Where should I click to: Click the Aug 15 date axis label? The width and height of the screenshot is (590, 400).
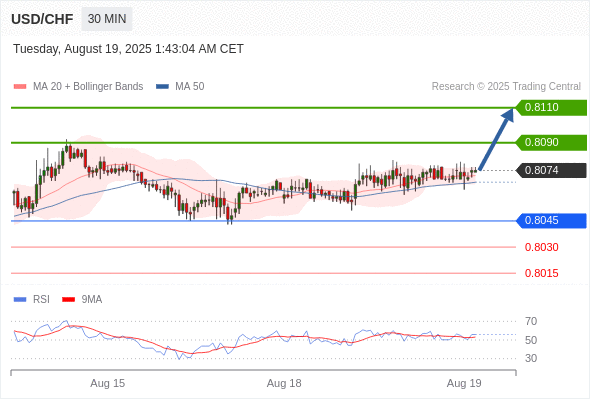pos(108,383)
